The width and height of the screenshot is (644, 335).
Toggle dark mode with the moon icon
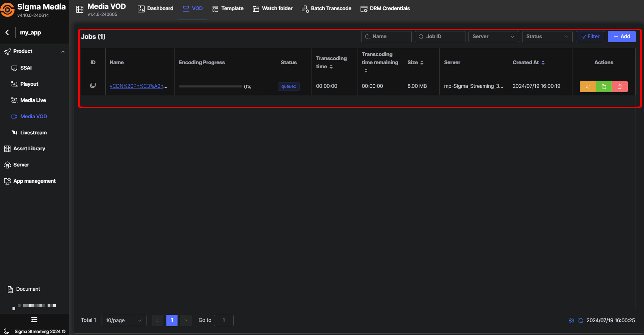[6, 331]
